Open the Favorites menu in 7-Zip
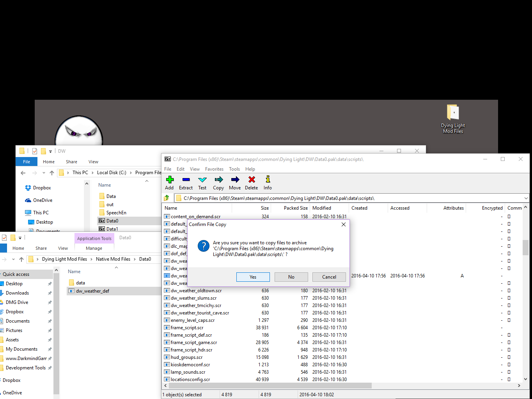Viewport: 532px width, 399px height. (x=214, y=169)
